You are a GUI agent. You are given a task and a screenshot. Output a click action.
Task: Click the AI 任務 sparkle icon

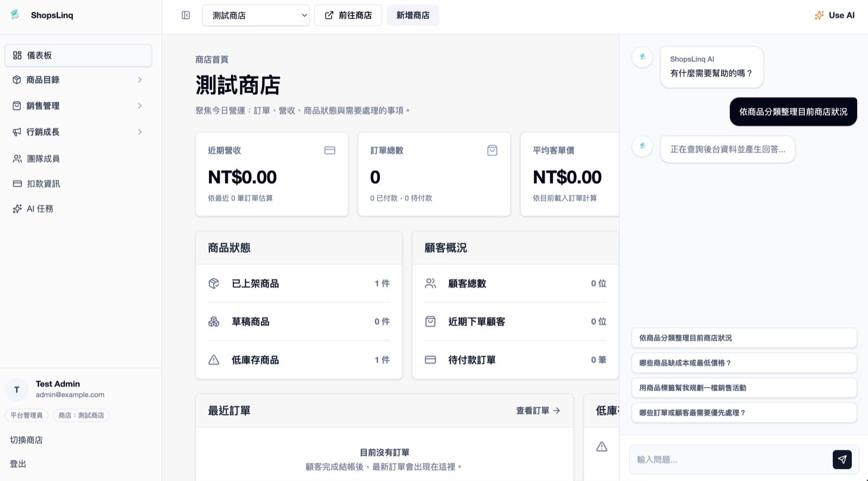[17, 209]
